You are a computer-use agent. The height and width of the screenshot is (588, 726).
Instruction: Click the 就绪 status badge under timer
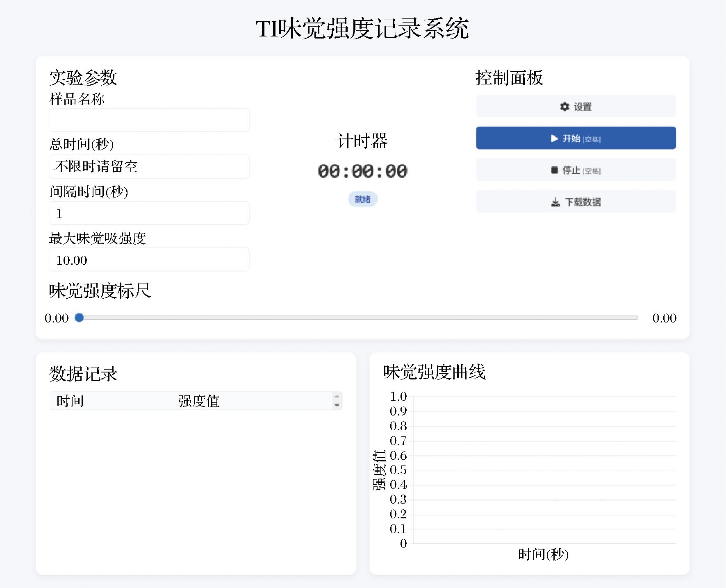(362, 199)
